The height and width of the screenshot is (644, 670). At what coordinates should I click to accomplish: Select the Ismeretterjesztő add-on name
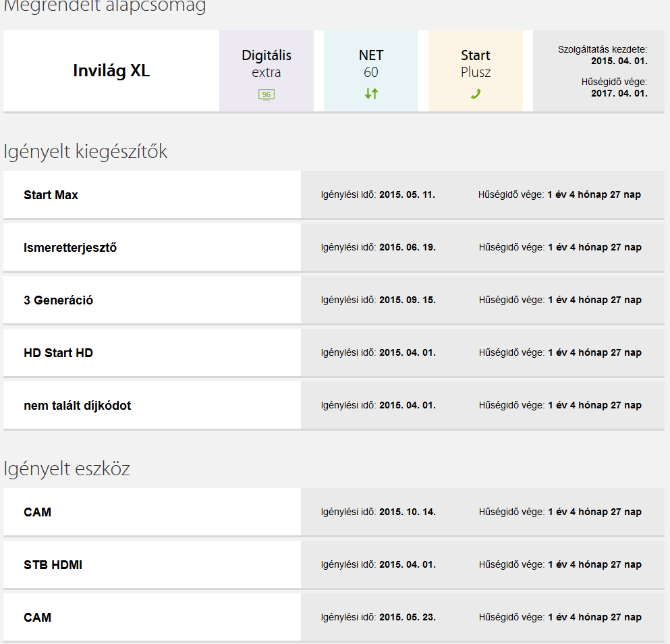point(70,248)
